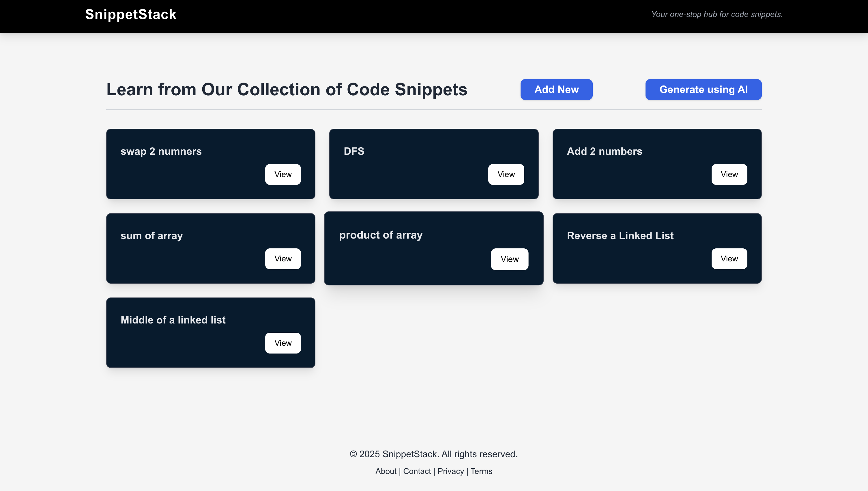View the Middle of a linked list snippet

tap(283, 343)
